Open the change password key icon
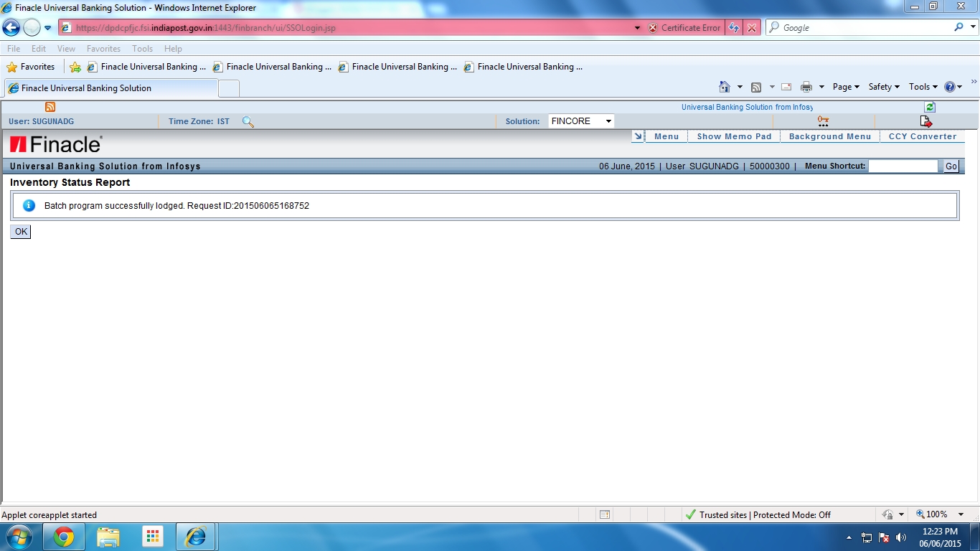This screenshot has width=980, height=551. click(822, 121)
